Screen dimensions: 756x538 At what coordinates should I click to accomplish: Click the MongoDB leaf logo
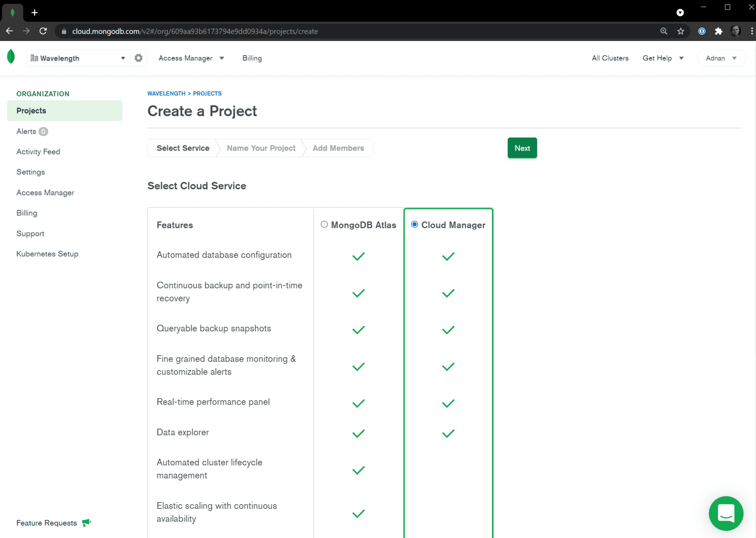[11, 57]
